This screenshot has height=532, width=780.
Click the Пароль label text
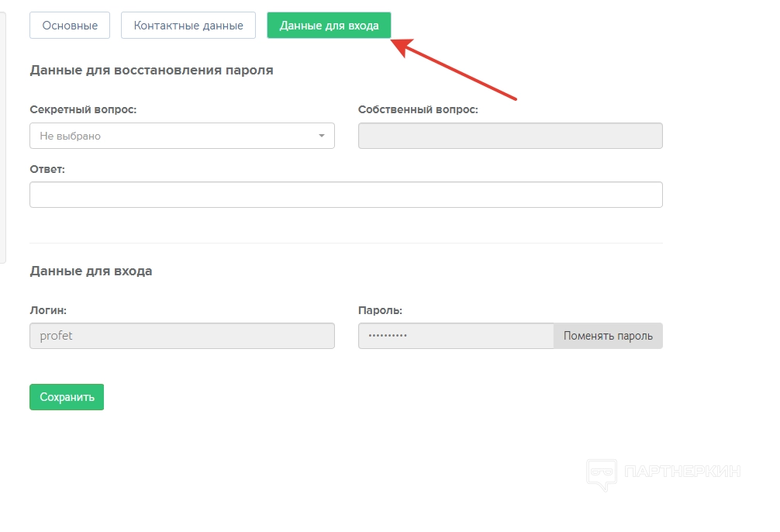pos(380,310)
